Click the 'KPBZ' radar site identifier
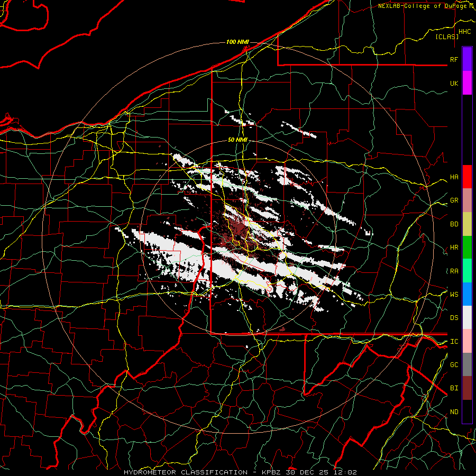 coord(272,472)
